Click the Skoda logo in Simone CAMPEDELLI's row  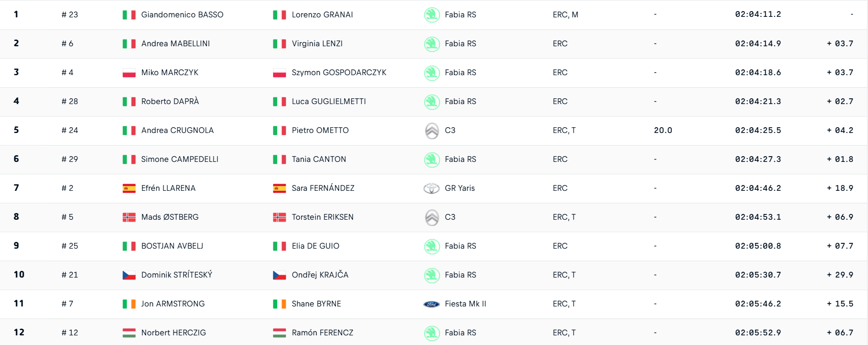tap(432, 159)
